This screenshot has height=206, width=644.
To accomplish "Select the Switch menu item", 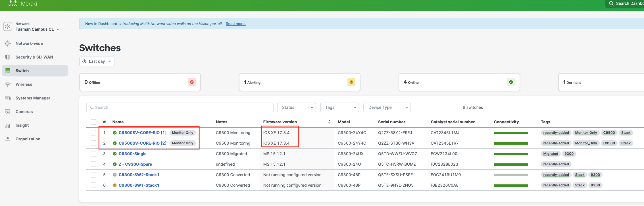I will click(x=35, y=71).
